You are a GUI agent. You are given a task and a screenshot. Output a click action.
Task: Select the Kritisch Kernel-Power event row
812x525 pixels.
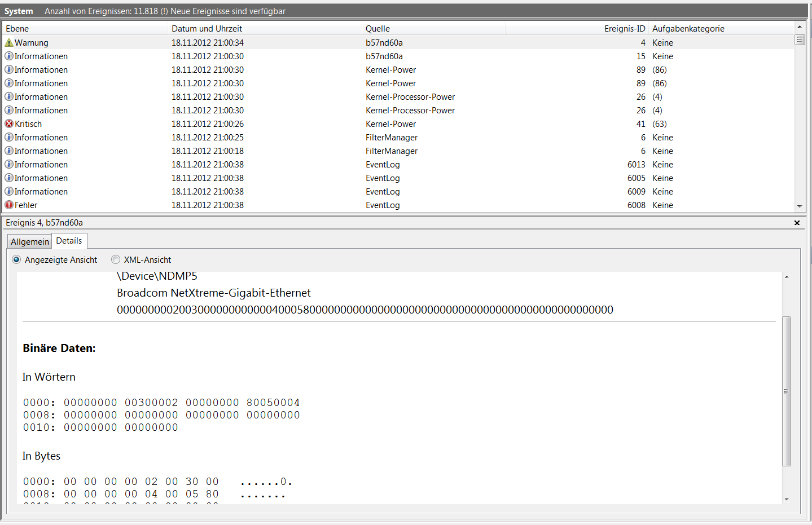click(x=398, y=124)
